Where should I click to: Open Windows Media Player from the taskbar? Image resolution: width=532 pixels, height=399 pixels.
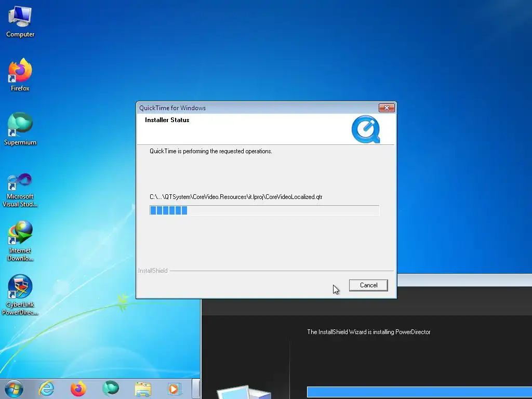click(x=175, y=389)
